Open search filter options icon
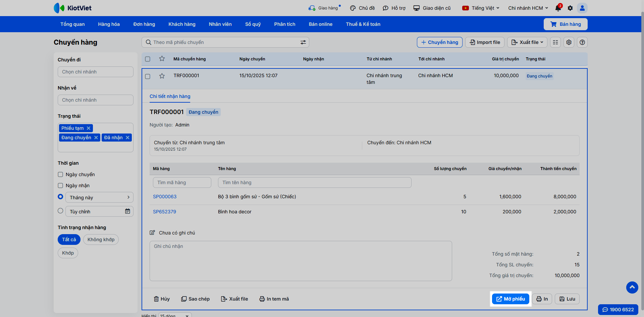Image resolution: width=644 pixels, height=317 pixels. (x=303, y=42)
